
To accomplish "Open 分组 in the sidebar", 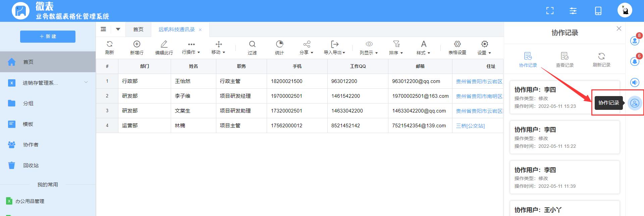I will 48,103.
